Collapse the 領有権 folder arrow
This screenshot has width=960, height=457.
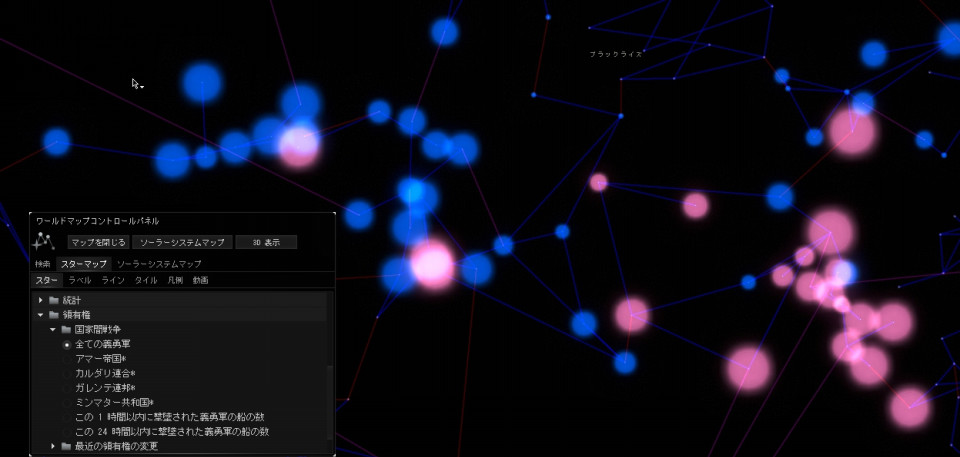[x=41, y=315]
